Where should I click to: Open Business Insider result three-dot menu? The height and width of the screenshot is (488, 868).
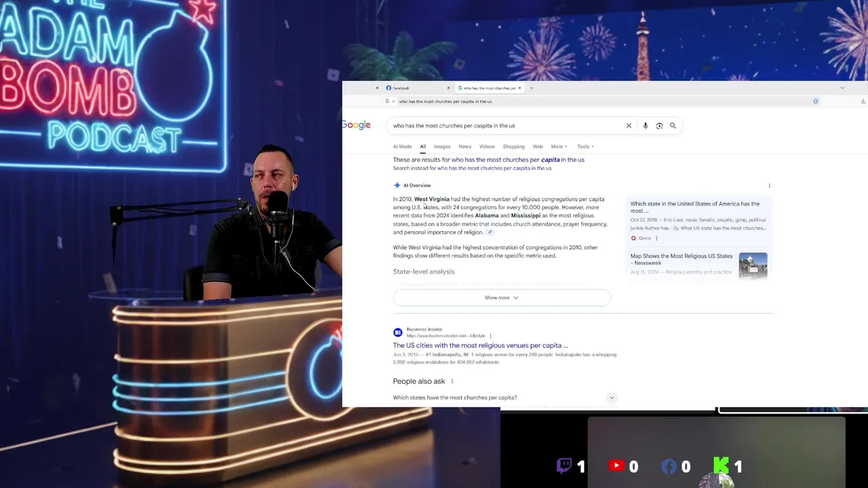[490, 335]
